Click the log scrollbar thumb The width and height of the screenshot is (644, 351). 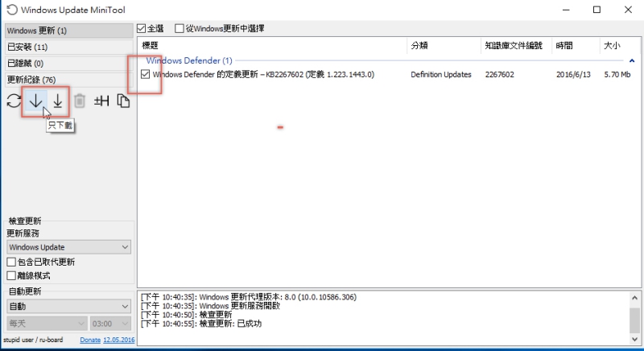634,320
